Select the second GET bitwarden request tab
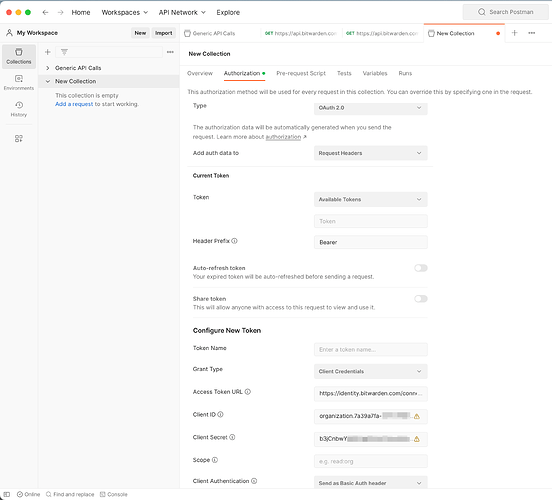This screenshot has width=552, height=500. pyautogui.click(x=382, y=33)
